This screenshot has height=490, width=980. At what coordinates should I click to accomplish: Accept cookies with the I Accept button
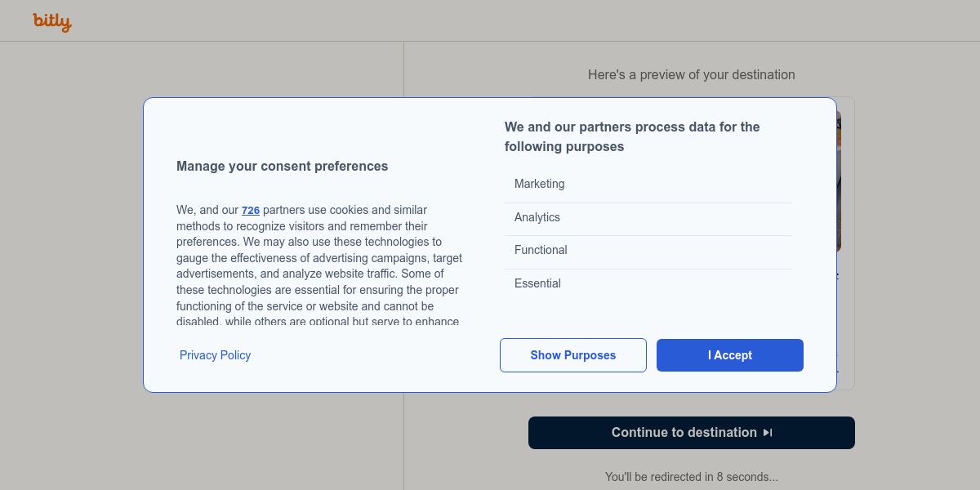click(x=729, y=355)
